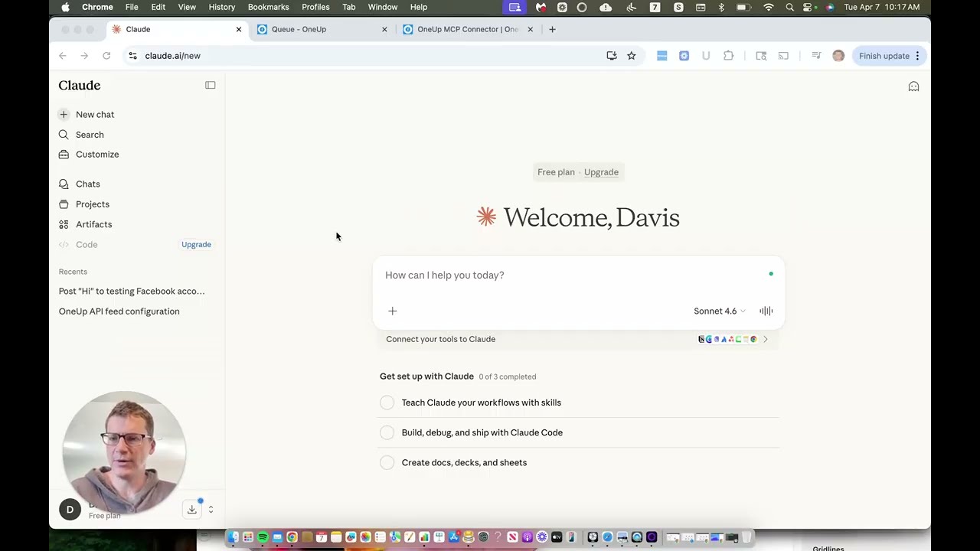Tick the circle for Build, debug, and ship
The width and height of the screenshot is (980, 551).
coord(387,432)
